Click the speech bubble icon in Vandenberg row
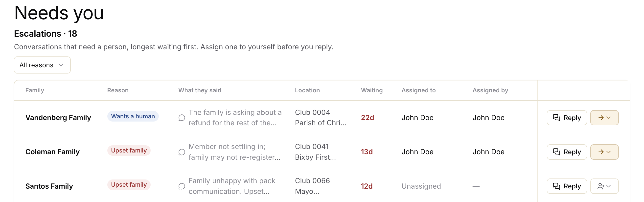 (182, 118)
